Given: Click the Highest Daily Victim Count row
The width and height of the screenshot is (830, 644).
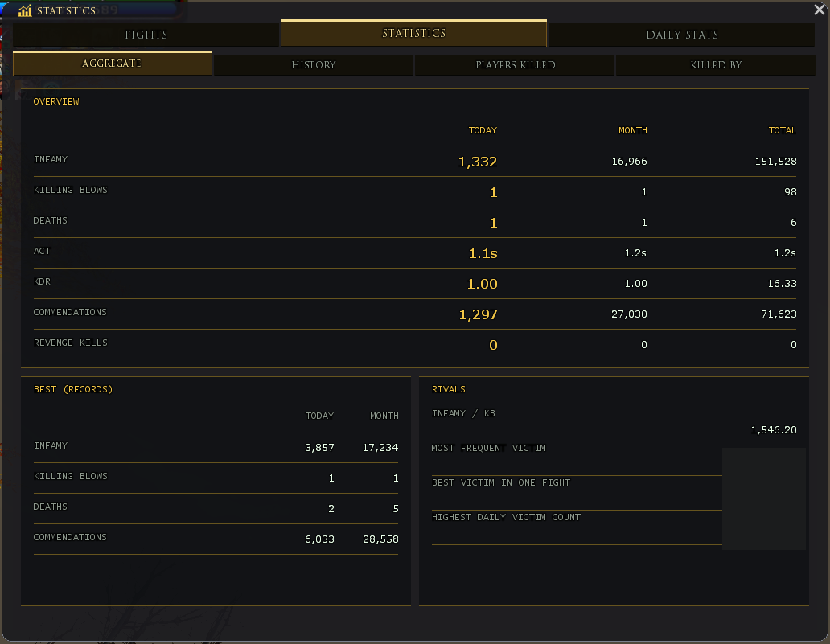Looking at the screenshot, I should [577, 528].
